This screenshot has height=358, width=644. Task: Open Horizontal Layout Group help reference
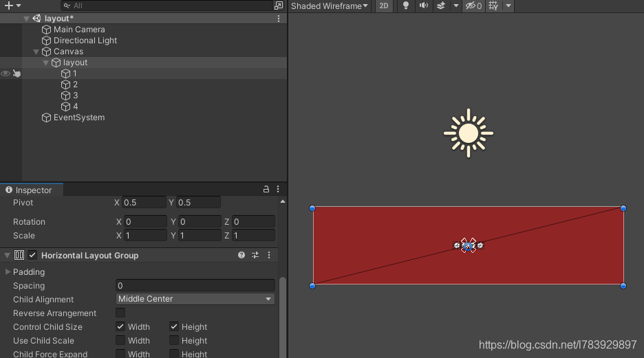click(241, 255)
